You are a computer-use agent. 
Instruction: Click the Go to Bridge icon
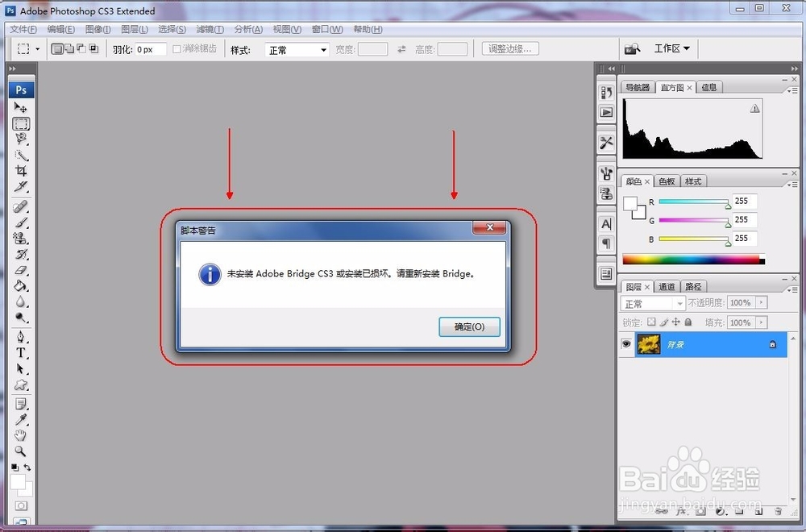click(632, 49)
